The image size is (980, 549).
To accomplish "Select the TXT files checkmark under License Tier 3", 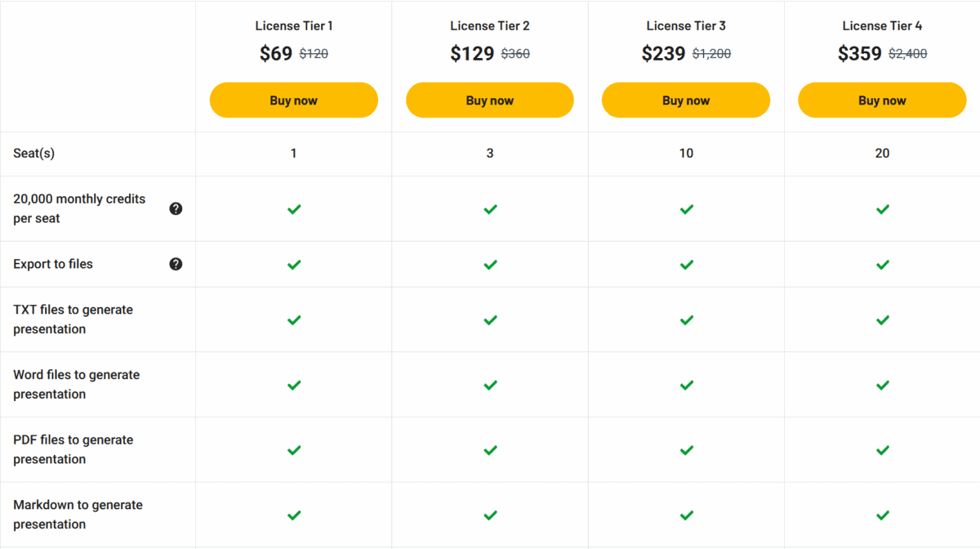I will 686,319.
